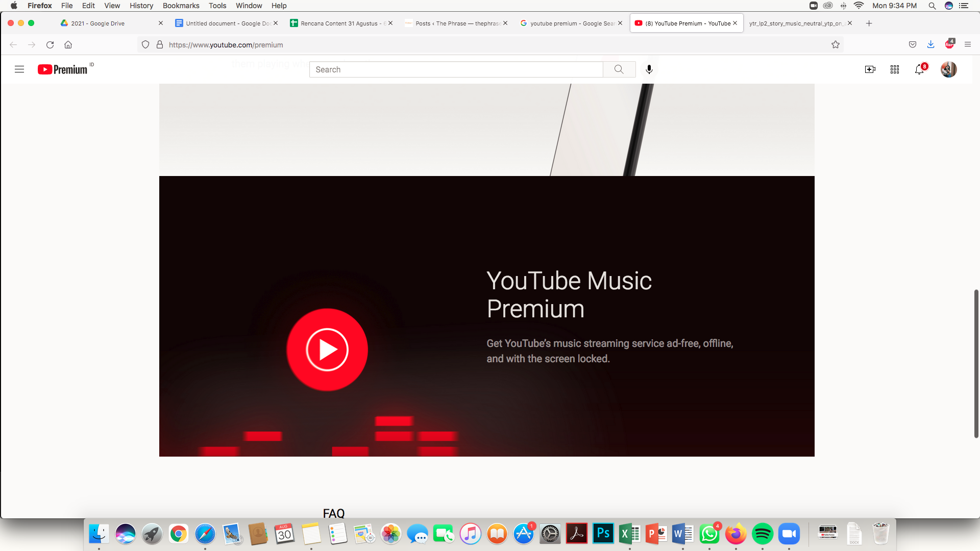The height and width of the screenshot is (551, 980).
Task: Open Zoom from the Dock
Action: [x=789, y=534]
